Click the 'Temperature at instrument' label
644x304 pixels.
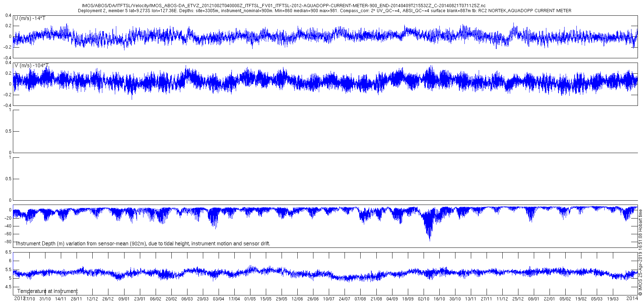tap(47, 291)
